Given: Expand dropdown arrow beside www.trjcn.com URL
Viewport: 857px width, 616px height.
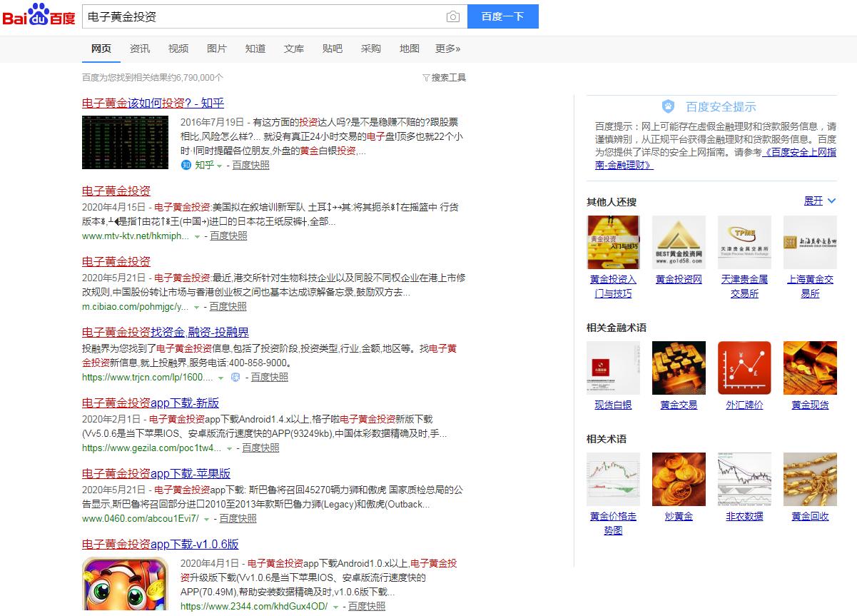Looking at the screenshot, I should [x=221, y=378].
